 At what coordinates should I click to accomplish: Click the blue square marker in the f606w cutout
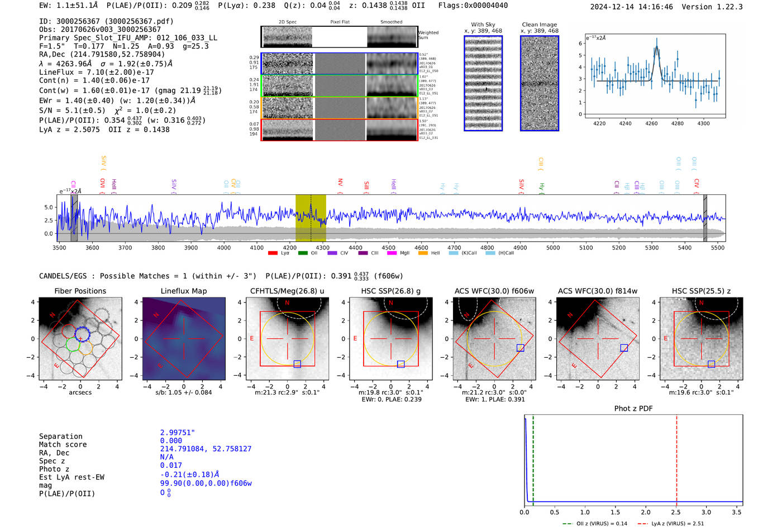[x=520, y=348]
